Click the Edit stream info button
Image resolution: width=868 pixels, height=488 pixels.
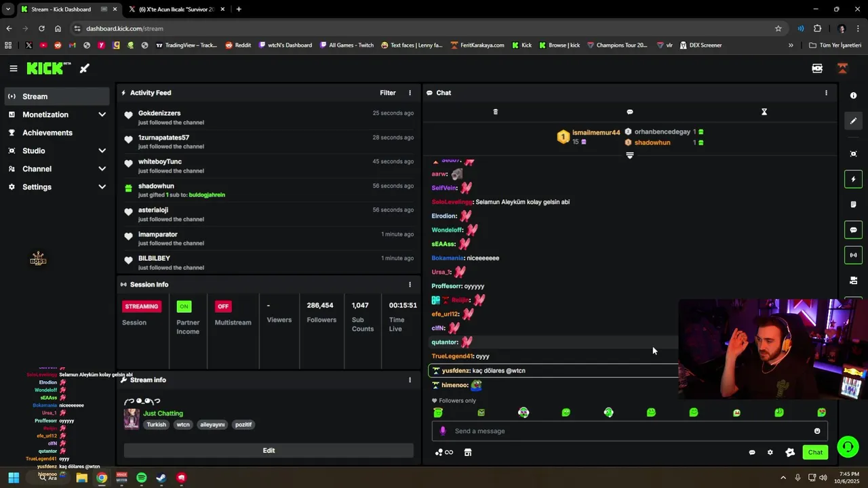tap(269, 451)
